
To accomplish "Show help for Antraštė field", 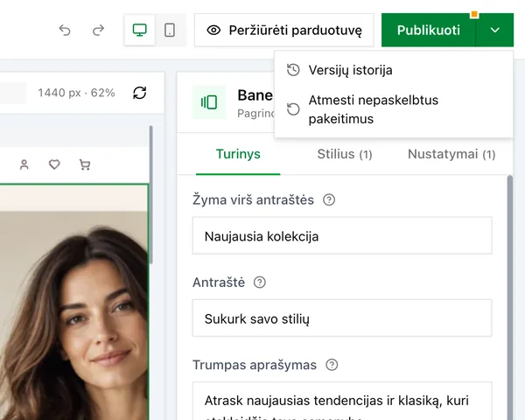I will point(260,283).
